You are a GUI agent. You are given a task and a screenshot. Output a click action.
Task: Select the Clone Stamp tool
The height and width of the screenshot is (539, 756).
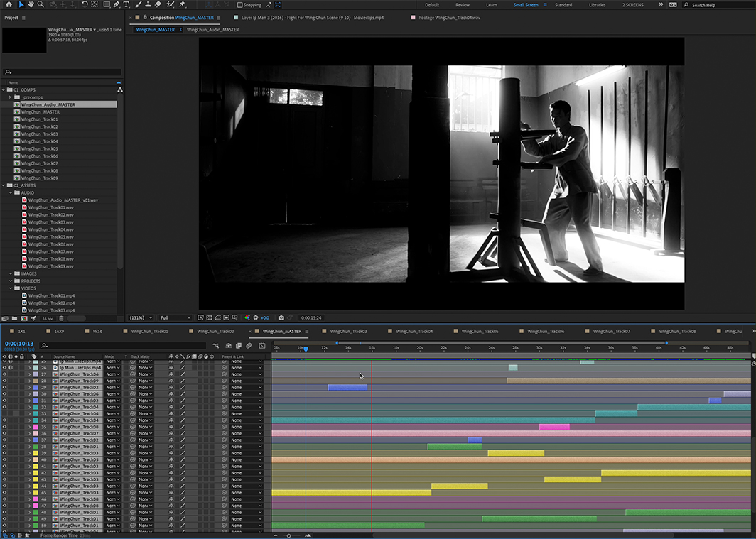(x=148, y=4)
